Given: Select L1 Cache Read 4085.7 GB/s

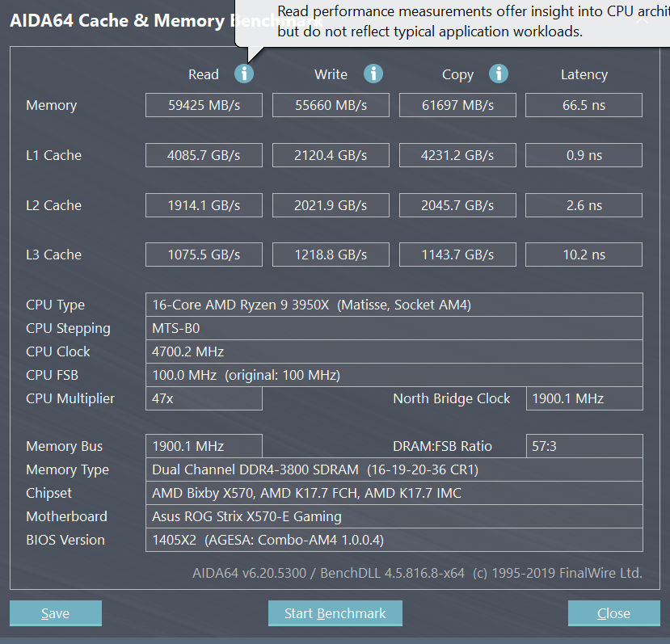Looking at the screenshot, I should [x=204, y=155].
